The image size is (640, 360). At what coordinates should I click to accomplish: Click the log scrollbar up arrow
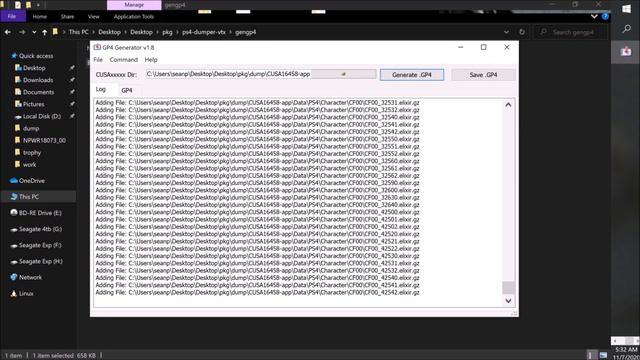coord(508,105)
